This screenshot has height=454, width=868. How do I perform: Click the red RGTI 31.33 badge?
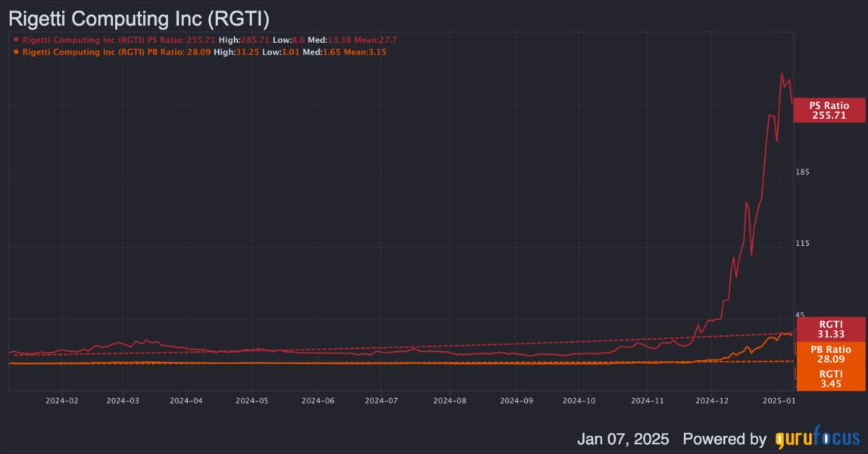(830, 329)
